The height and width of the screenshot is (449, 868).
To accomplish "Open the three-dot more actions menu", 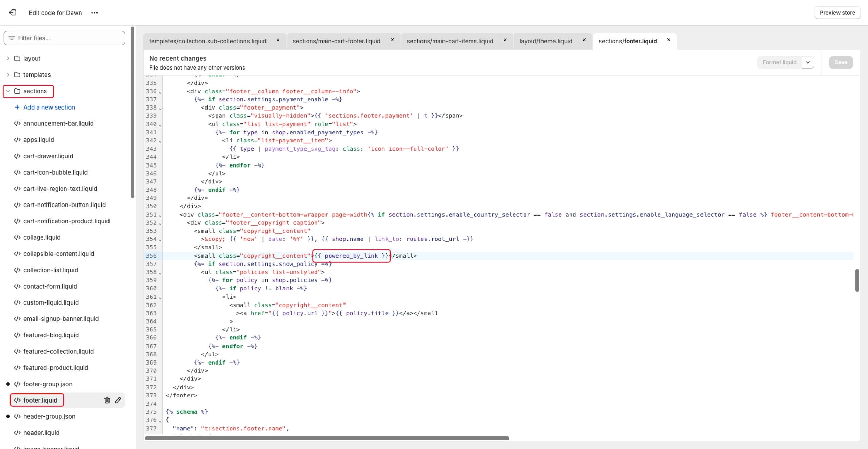I will [x=94, y=13].
